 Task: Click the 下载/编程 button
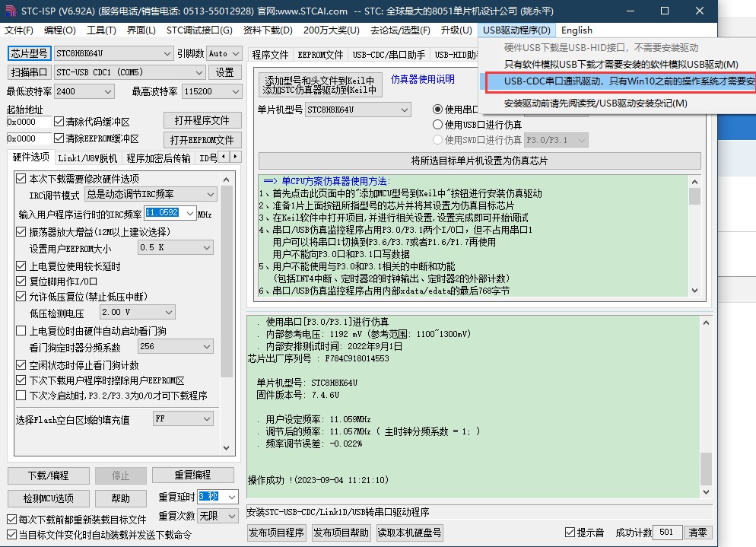pyautogui.click(x=48, y=475)
